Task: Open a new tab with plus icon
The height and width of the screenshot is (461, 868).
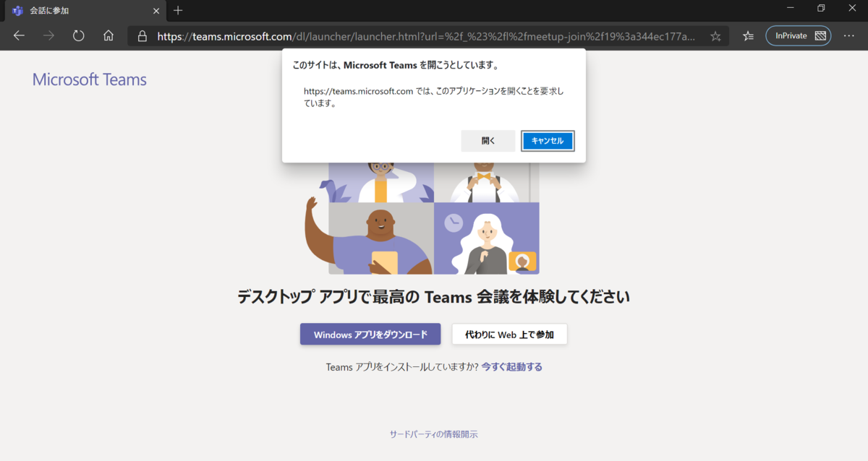Action: pyautogui.click(x=178, y=11)
